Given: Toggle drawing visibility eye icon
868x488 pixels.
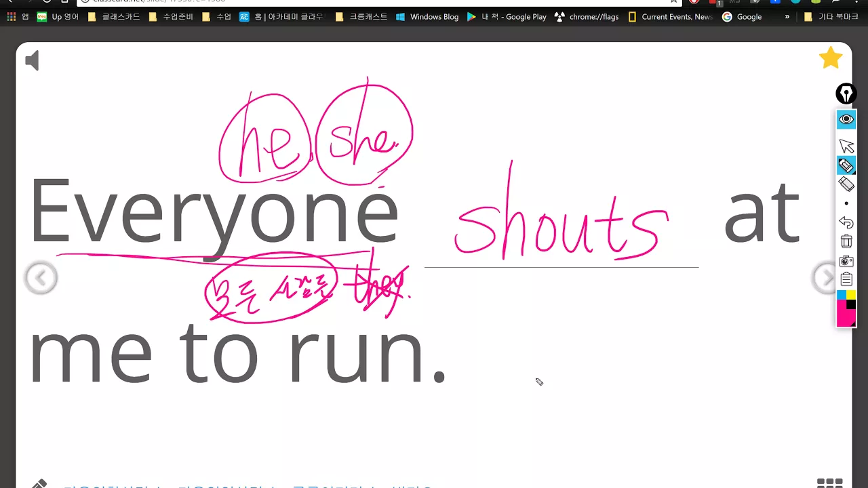Looking at the screenshot, I should pyautogui.click(x=846, y=120).
